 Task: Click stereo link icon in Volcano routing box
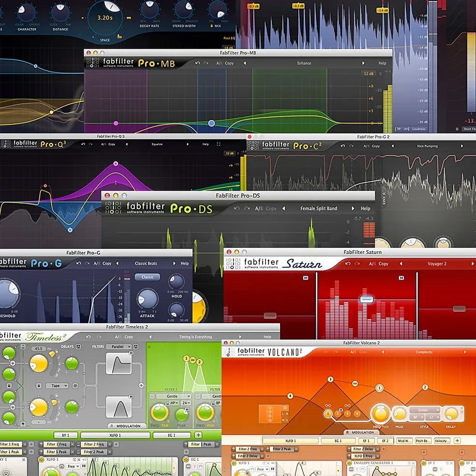(x=285, y=408)
